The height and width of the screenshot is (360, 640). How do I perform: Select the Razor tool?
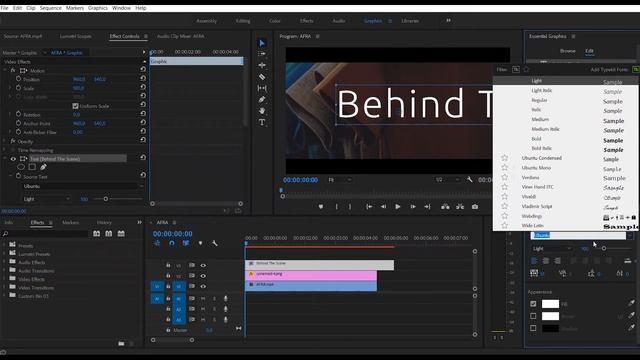[262, 76]
